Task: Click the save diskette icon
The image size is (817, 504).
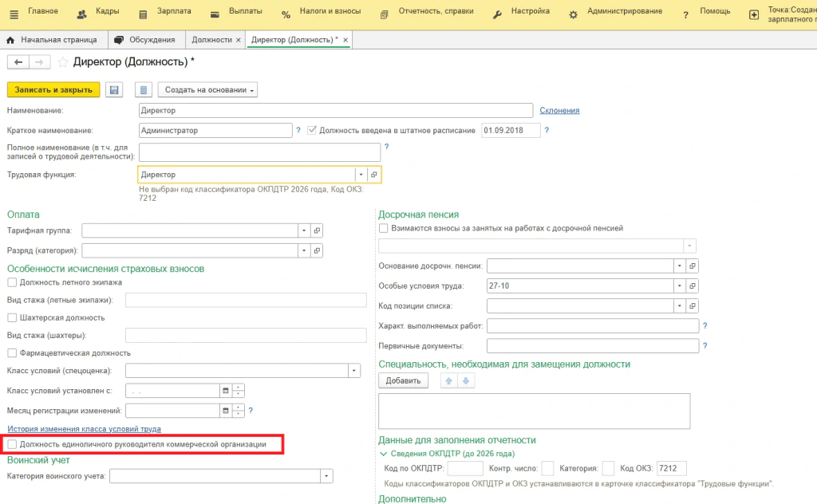Action: coord(114,89)
